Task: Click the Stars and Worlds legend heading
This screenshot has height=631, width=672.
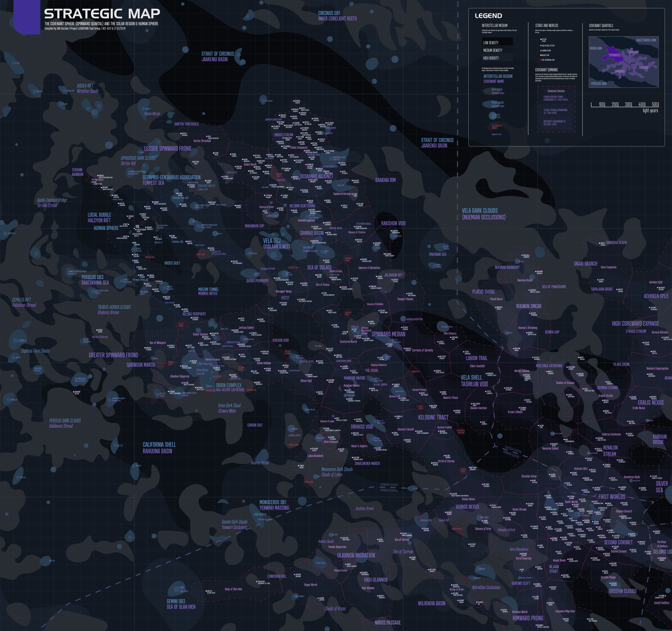Action: tap(547, 25)
